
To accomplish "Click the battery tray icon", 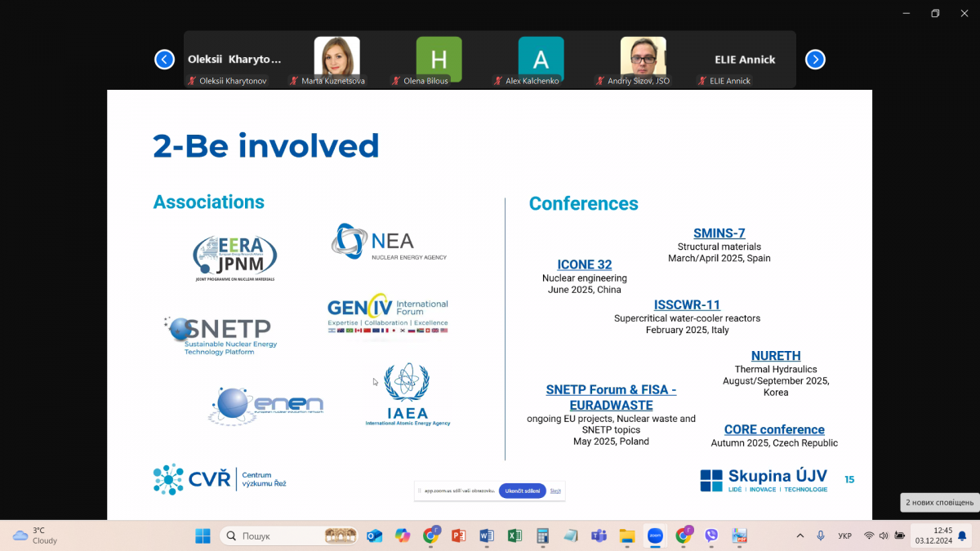I will [900, 536].
